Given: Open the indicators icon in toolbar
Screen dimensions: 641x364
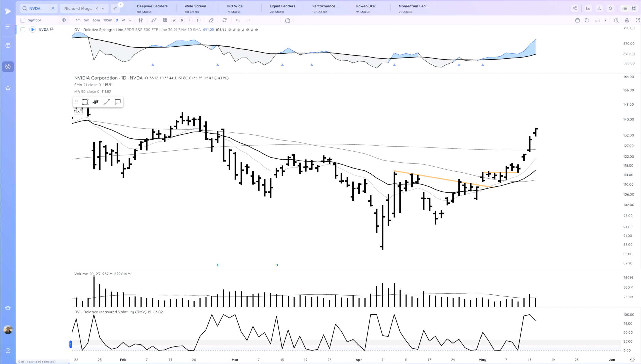Looking at the screenshot, I should point(154,20).
